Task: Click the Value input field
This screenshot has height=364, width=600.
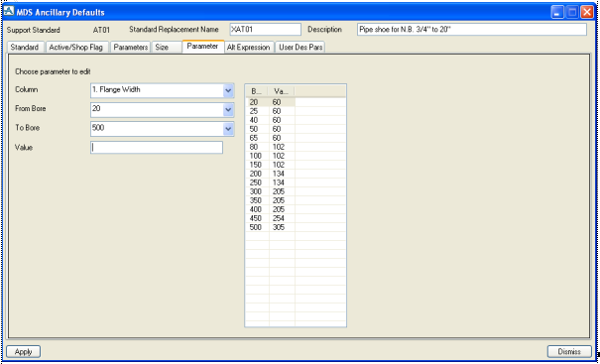Action: click(x=157, y=148)
